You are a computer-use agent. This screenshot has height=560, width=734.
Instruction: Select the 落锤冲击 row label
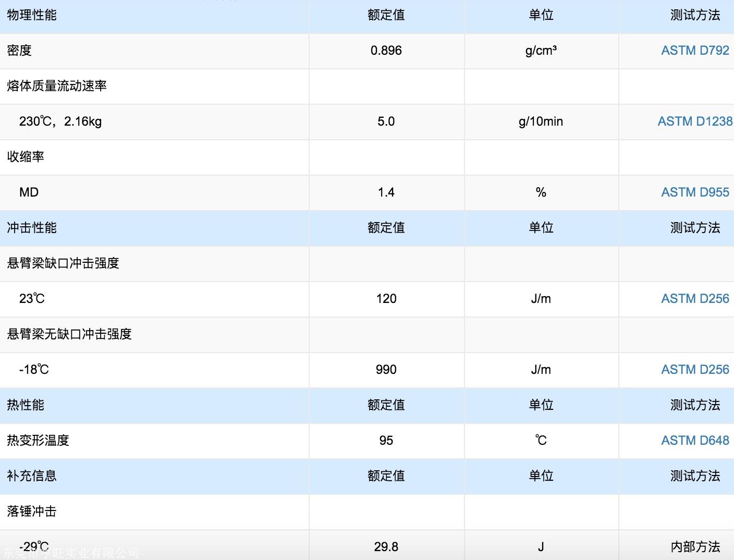tap(32, 512)
